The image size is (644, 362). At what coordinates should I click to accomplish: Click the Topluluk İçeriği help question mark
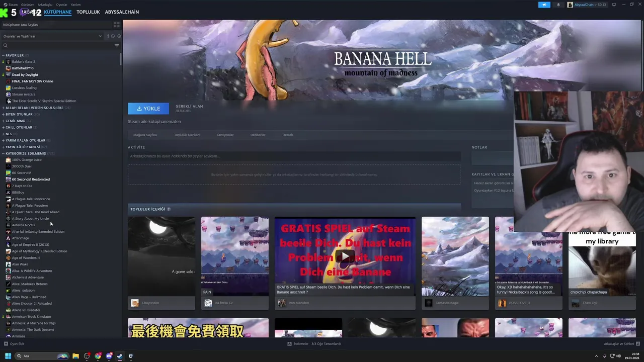(x=169, y=209)
